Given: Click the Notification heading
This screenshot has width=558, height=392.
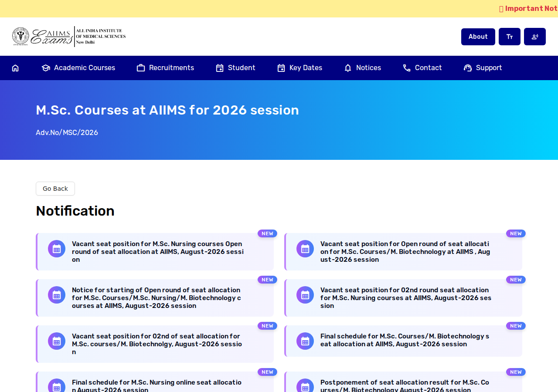Looking at the screenshot, I should pyautogui.click(x=75, y=211).
